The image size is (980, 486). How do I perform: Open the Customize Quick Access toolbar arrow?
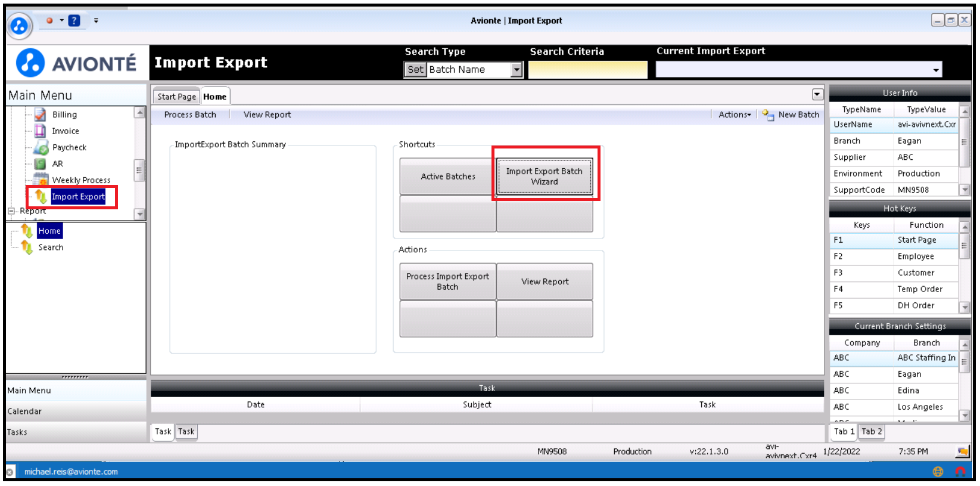pyautogui.click(x=96, y=20)
